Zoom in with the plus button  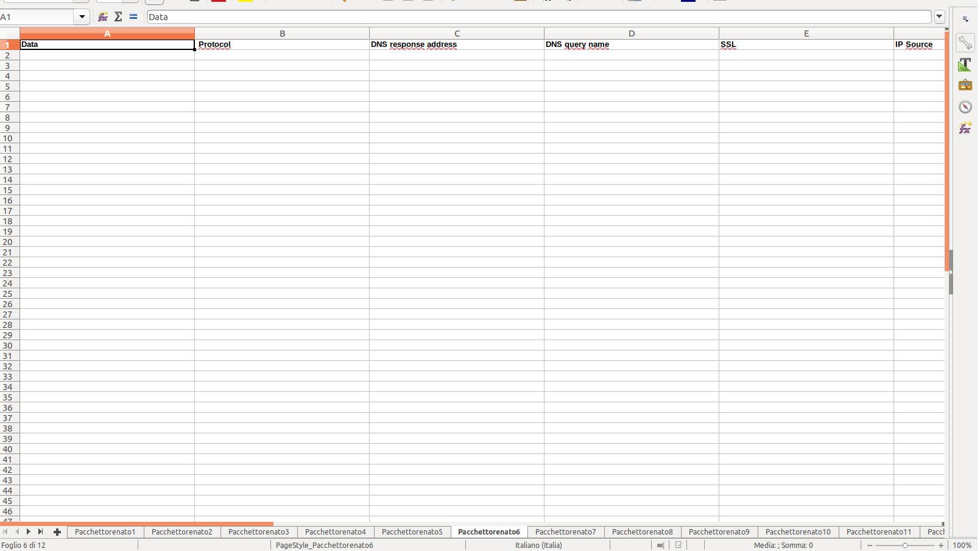(941, 546)
